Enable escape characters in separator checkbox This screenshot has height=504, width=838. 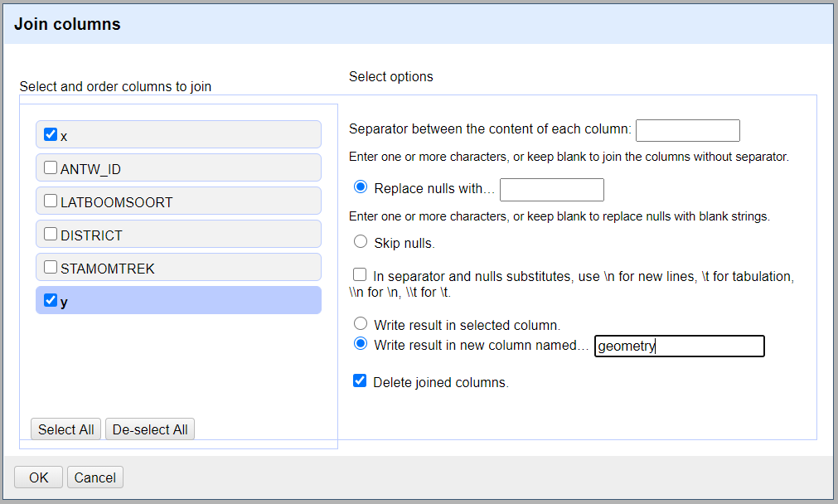(x=360, y=274)
